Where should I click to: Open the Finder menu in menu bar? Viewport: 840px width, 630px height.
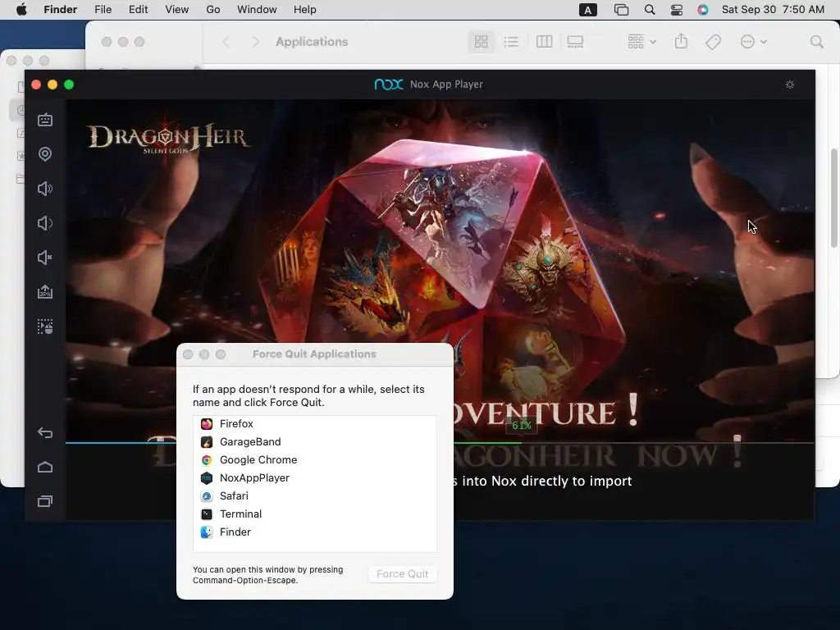click(61, 10)
